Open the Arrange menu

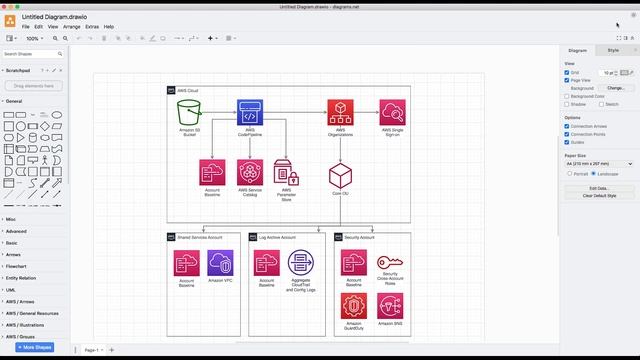[x=71, y=27]
